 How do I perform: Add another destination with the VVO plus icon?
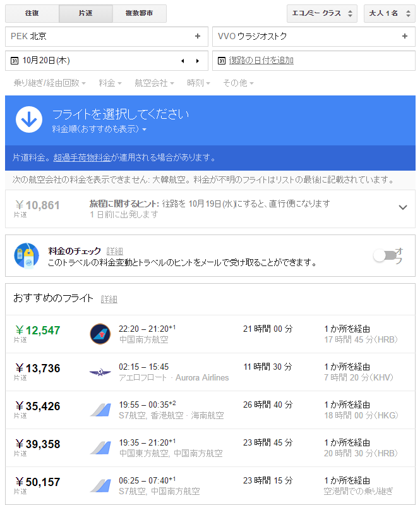coord(405,36)
